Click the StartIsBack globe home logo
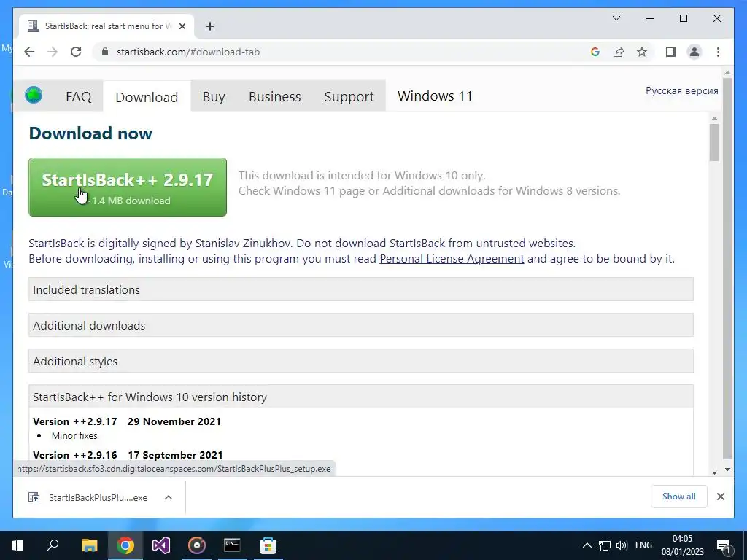 tap(34, 95)
